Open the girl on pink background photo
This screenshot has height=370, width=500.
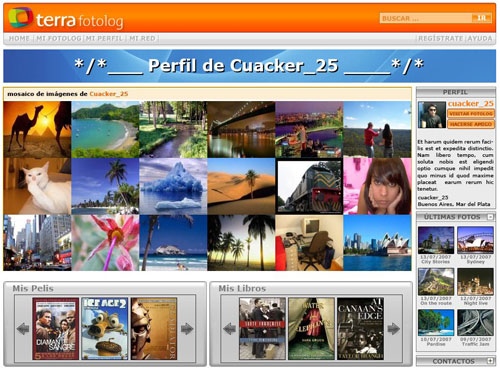(x=377, y=186)
